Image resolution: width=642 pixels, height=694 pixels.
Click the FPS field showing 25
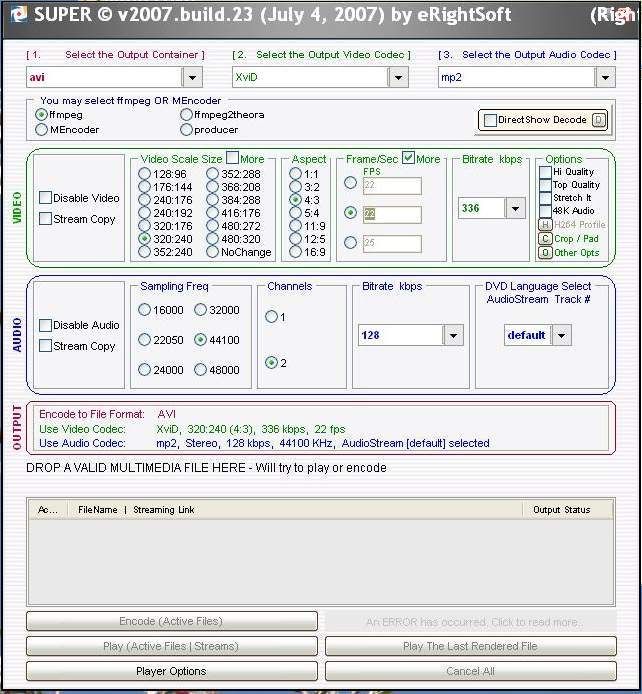(392, 243)
